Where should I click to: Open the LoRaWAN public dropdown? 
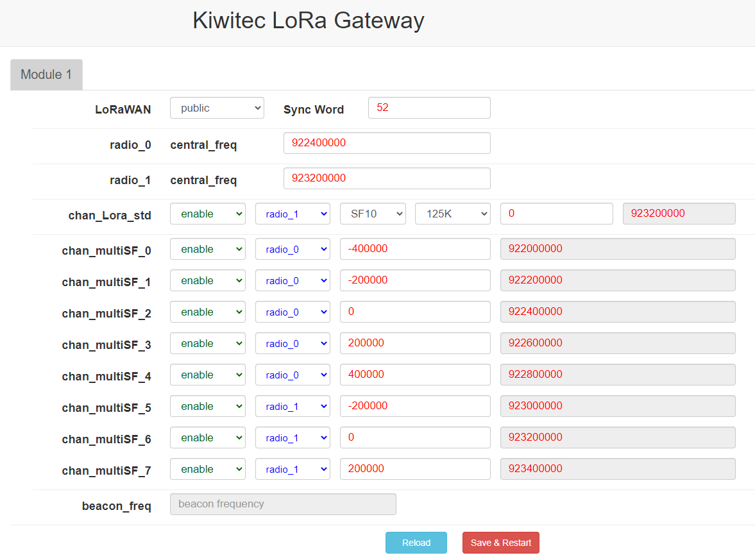[217, 108]
